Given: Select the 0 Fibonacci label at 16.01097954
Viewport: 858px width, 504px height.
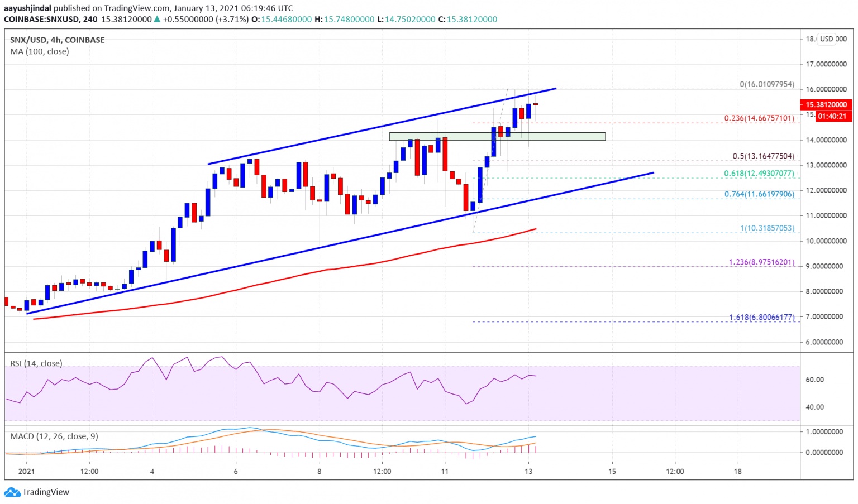Looking at the screenshot, I should 766,84.
